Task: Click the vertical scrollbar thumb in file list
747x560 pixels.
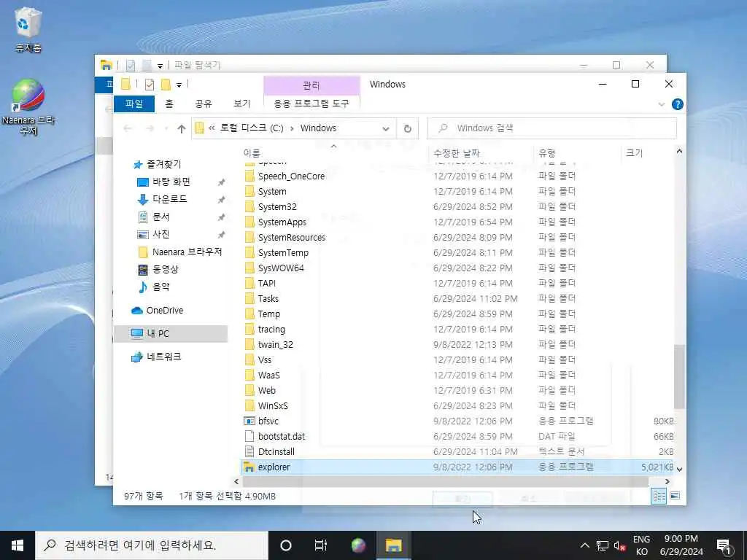Action: (679, 377)
